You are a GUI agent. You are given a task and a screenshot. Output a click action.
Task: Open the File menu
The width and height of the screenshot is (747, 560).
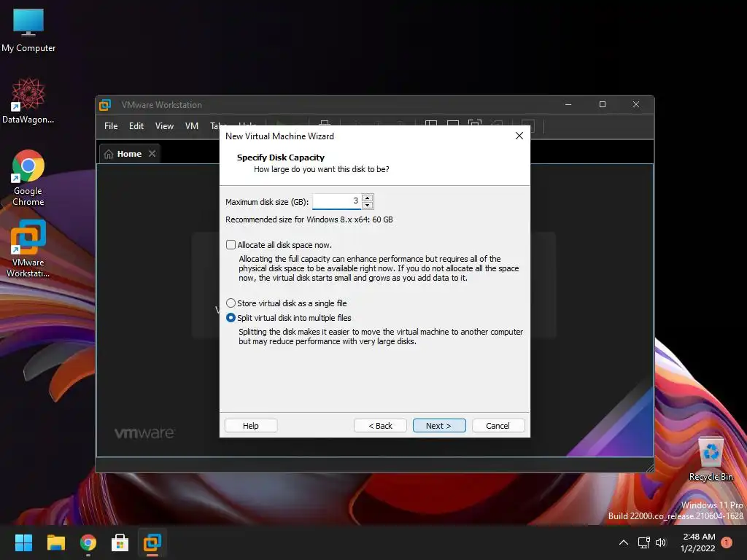[111, 126]
